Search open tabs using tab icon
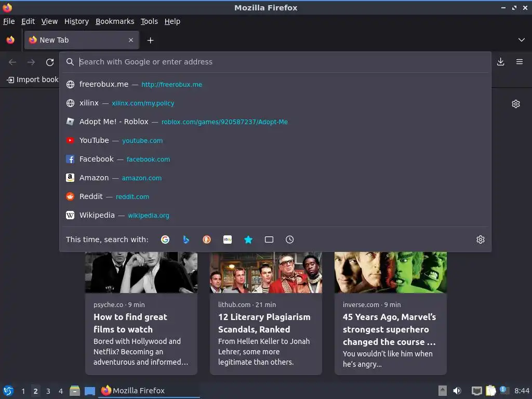Viewport: 532px width, 399px height. coord(269,240)
